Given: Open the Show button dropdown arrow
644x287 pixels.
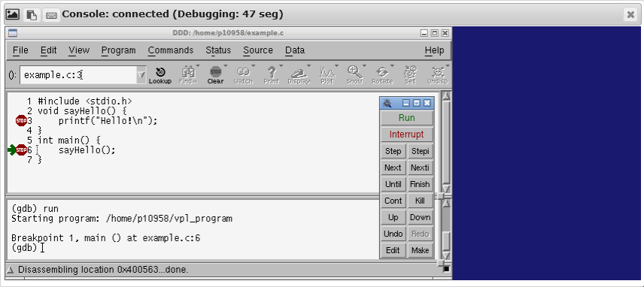Looking at the screenshot, I should (x=364, y=65).
